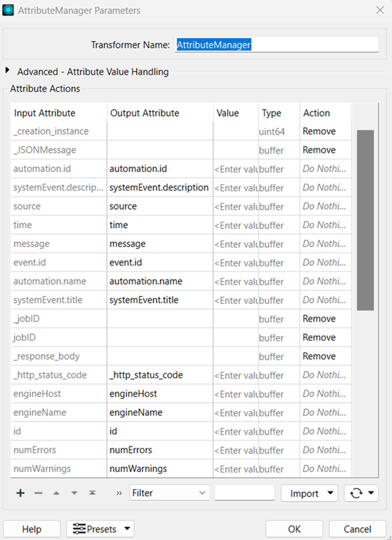Screen dimensions: 392x540
Task: Enter a value for the source attribute
Action: (x=235, y=206)
